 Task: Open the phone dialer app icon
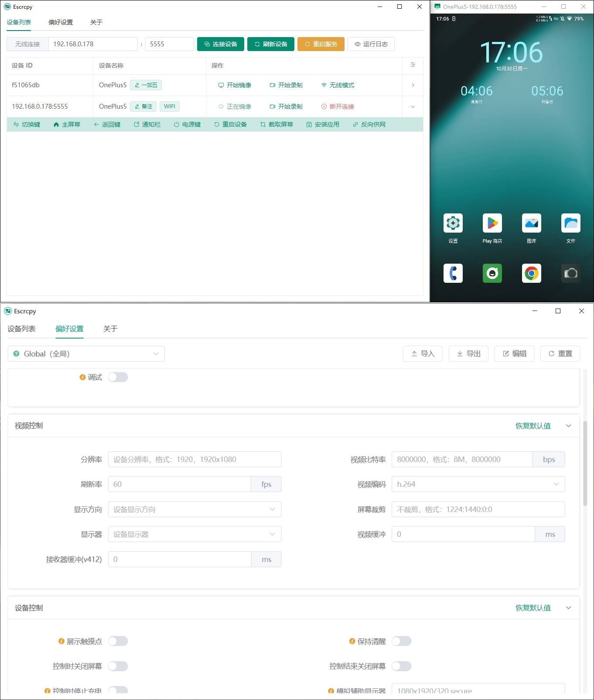pos(453,273)
